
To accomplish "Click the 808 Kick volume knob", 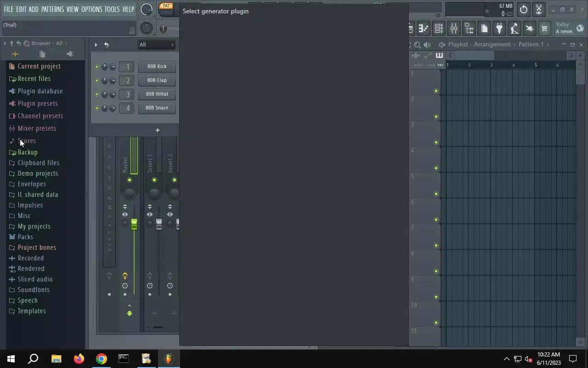I will point(113,67).
